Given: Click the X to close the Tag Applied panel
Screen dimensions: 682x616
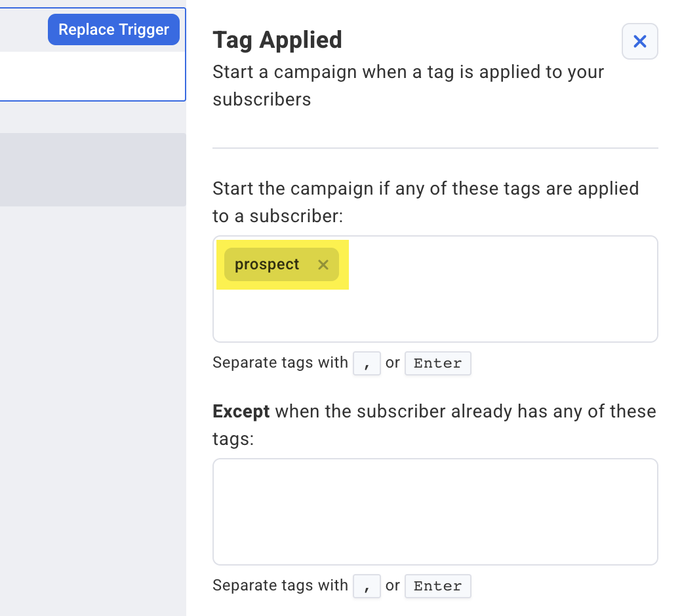Looking at the screenshot, I should (x=639, y=41).
